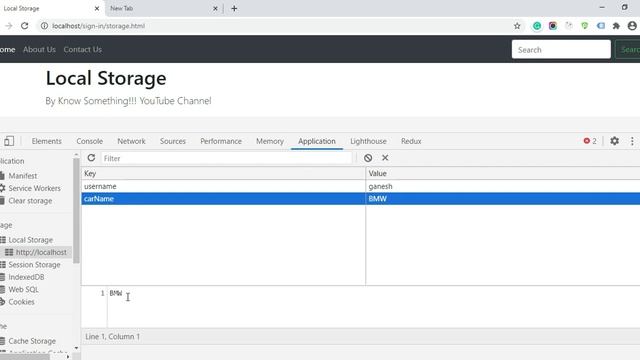Focus the storage Filter field

point(226,158)
